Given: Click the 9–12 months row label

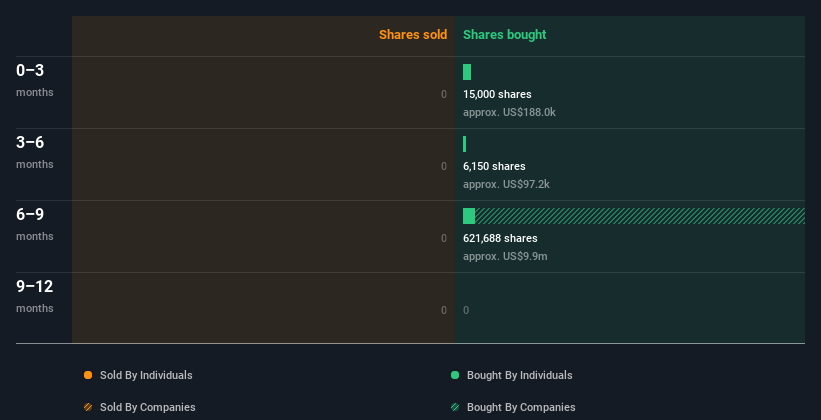Looking at the screenshot, I should (35, 296).
